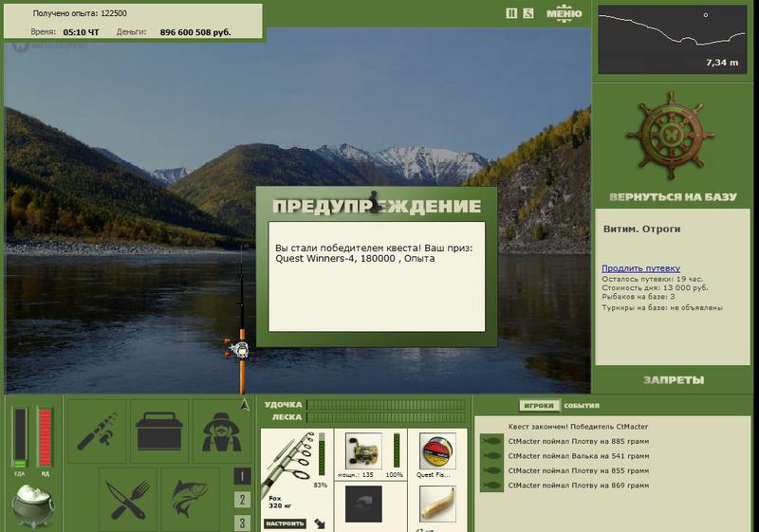Click the money value 896 600 508 руб.
Screen dimensions: 759x532
pyautogui.click(x=195, y=32)
